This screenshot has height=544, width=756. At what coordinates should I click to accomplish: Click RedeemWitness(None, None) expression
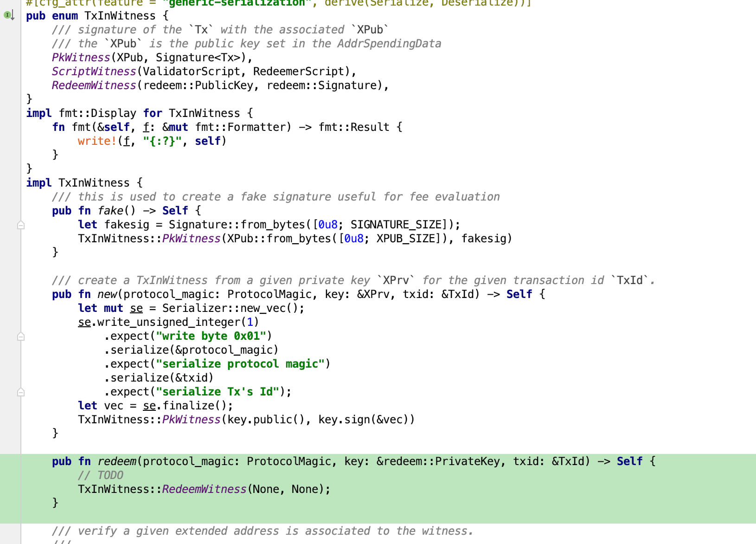(243, 489)
